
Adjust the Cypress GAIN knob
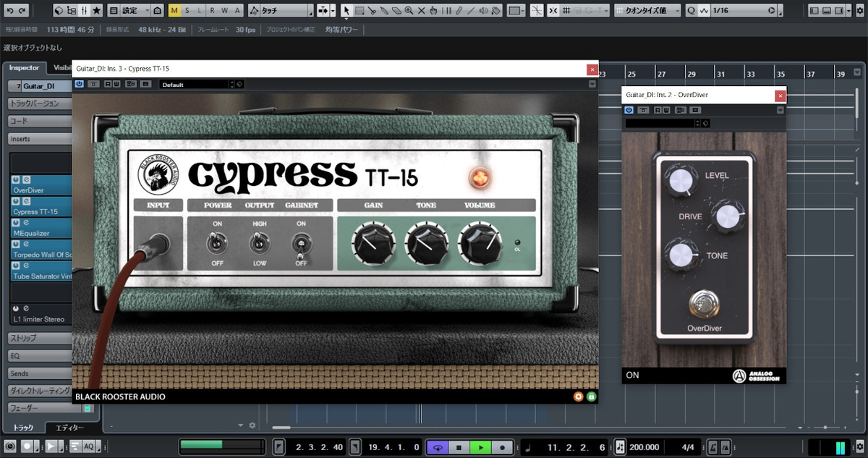coord(374,244)
